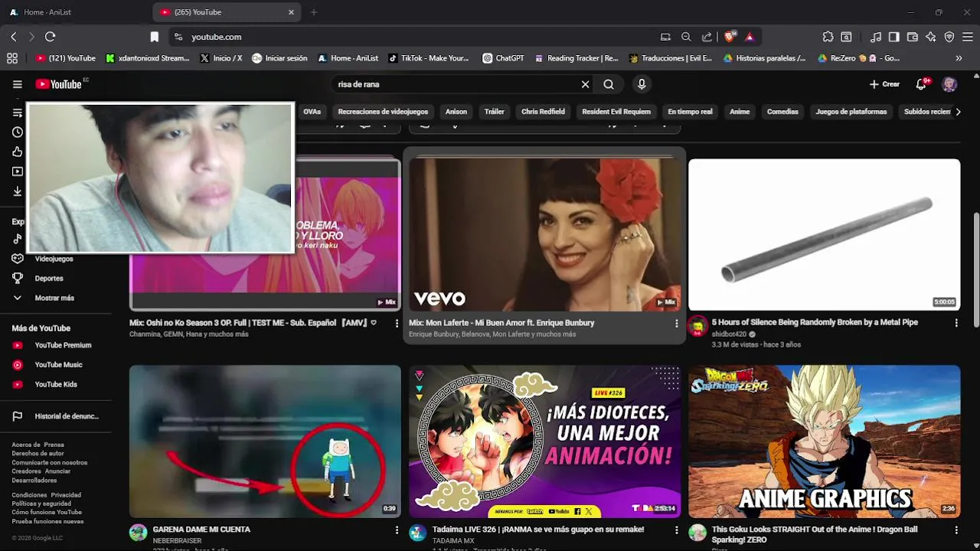
Task: Open Deportes in the sidebar
Action: (x=49, y=279)
